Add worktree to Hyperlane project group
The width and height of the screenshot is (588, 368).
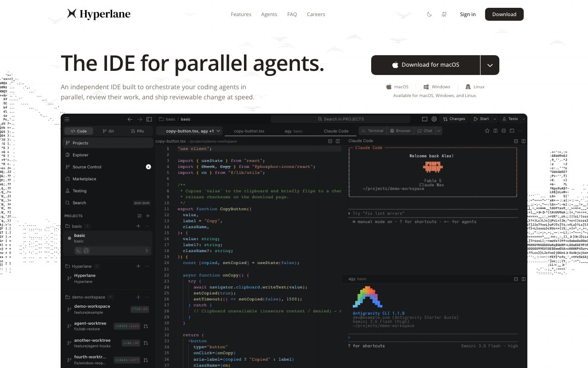138,266
